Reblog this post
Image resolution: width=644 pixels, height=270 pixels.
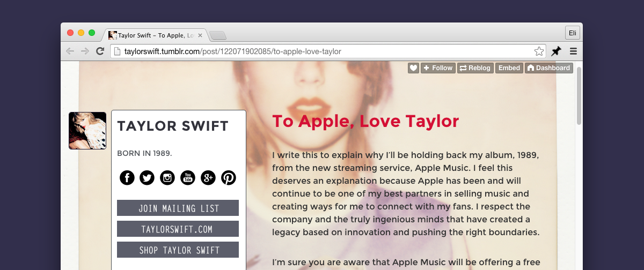(x=475, y=68)
